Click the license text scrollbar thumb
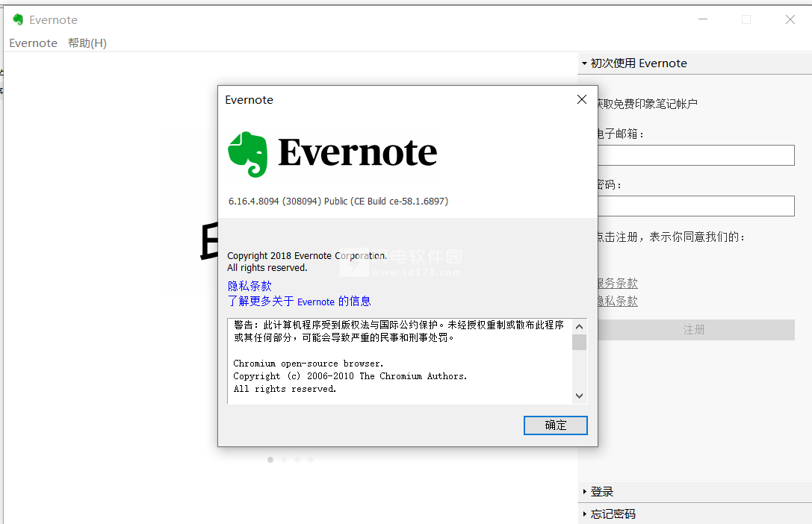 [579, 343]
